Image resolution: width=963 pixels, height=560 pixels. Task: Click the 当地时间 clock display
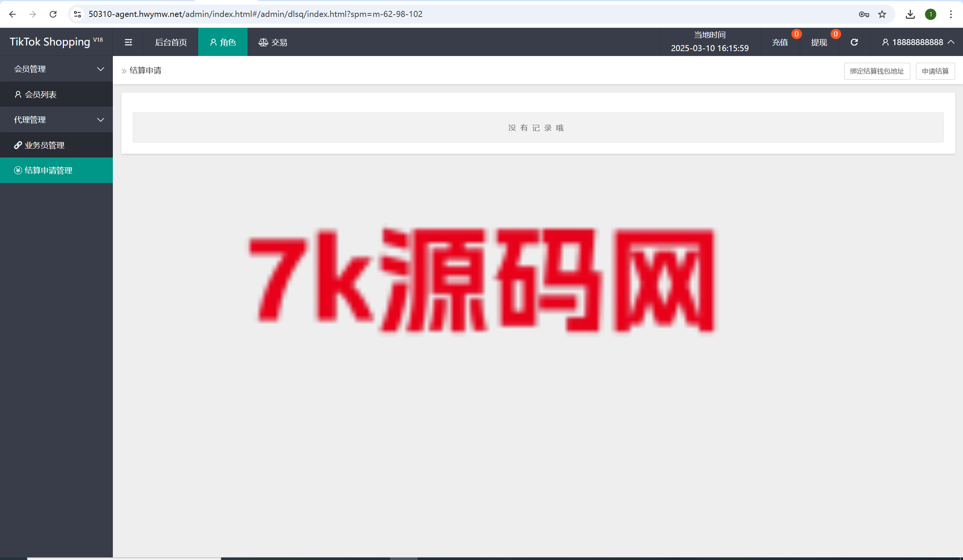click(x=709, y=42)
